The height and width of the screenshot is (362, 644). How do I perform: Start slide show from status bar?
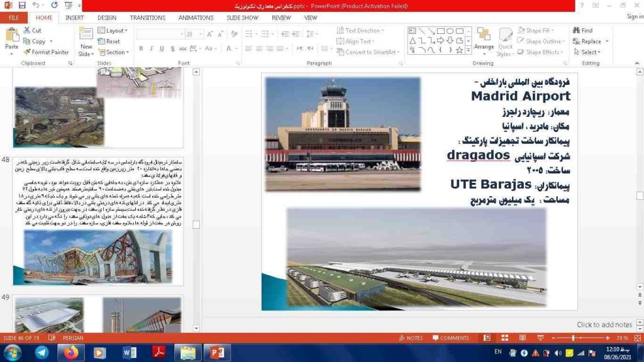click(x=540, y=337)
